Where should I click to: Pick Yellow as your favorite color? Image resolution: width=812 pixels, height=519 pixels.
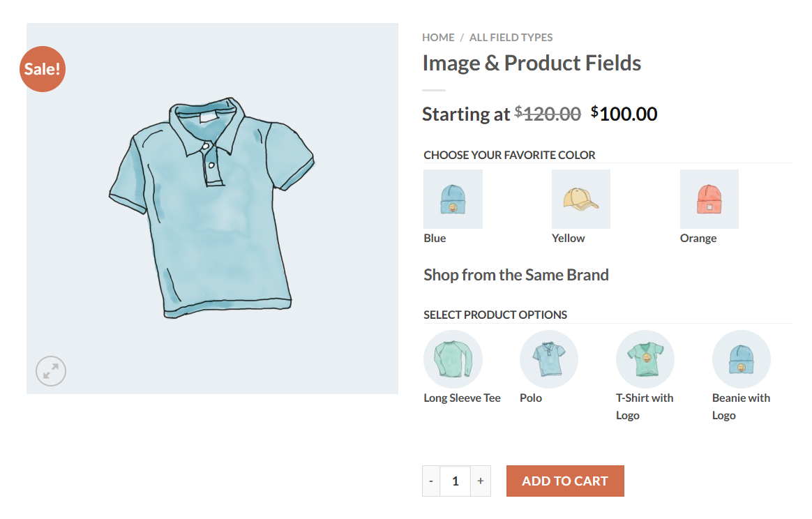tap(581, 199)
